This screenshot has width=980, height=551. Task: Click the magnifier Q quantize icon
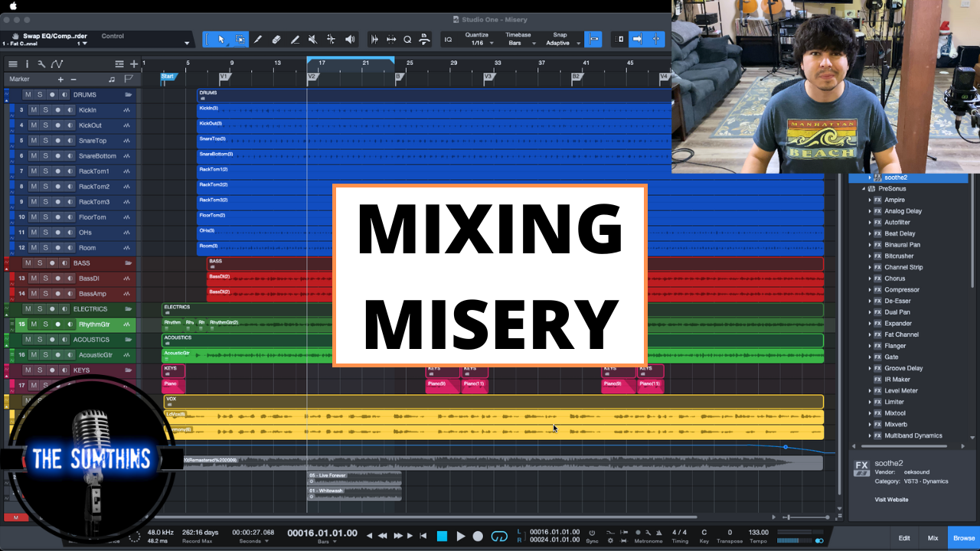[x=407, y=39]
